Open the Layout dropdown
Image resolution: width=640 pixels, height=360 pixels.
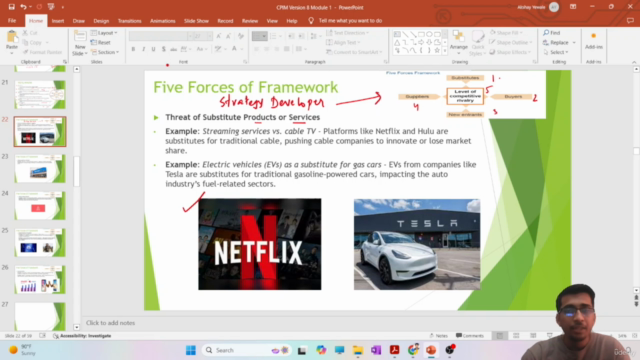pos(104,33)
